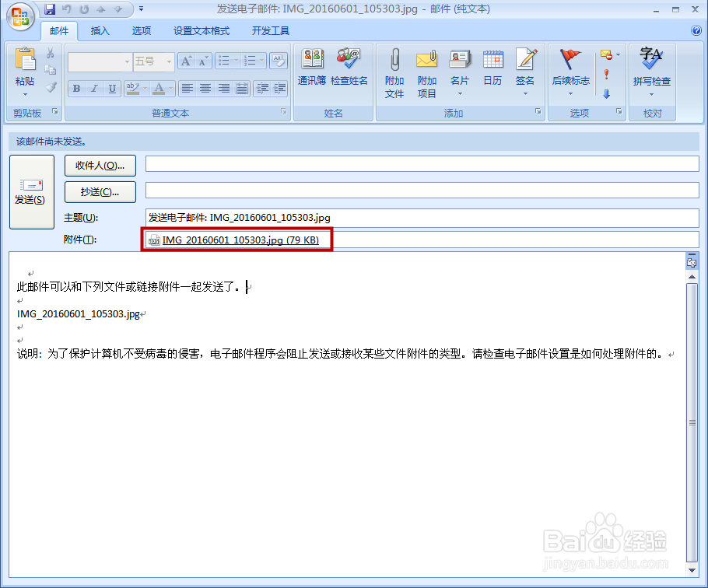Screen dimensions: 708x588
Task: Copy selection with the copy icon
Action: pyautogui.click(x=51, y=70)
